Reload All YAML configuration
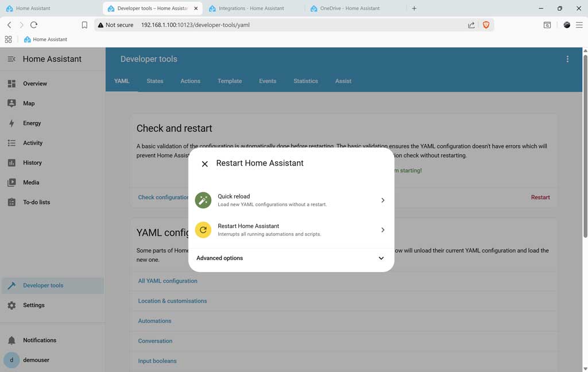Screen dimensions: 588x372 168,281
